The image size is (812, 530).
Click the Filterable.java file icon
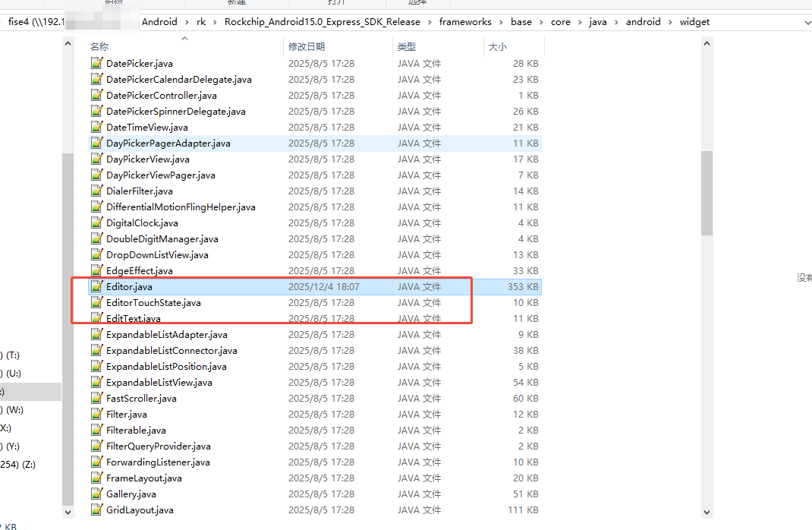click(96, 430)
